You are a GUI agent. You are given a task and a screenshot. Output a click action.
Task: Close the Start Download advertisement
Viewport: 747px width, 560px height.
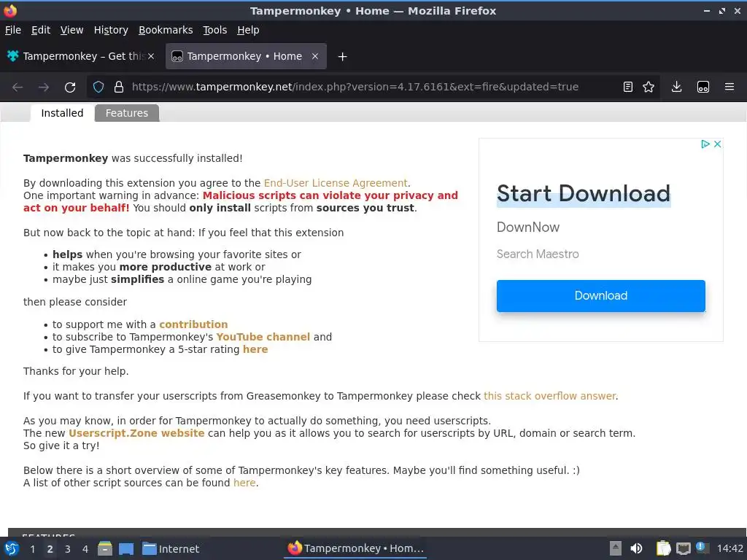pyautogui.click(x=718, y=144)
